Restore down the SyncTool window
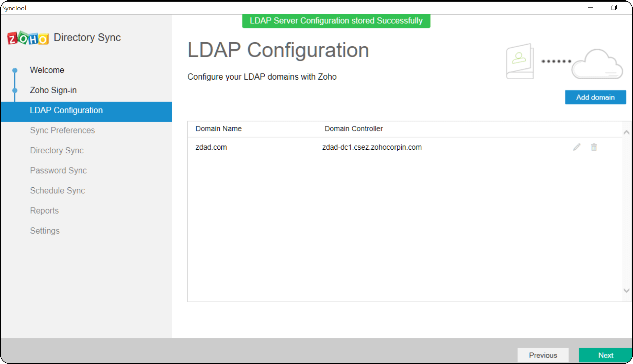 (x=614, y=8)
